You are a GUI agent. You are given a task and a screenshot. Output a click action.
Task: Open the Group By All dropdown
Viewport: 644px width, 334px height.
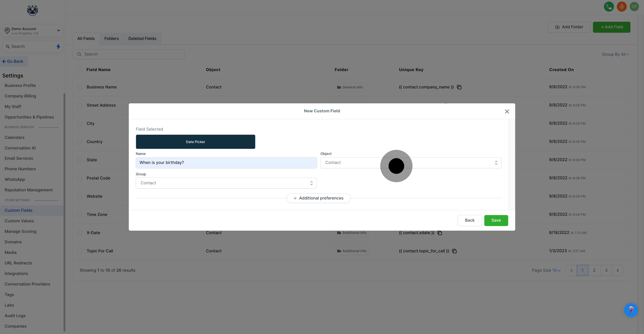[624, 54]
